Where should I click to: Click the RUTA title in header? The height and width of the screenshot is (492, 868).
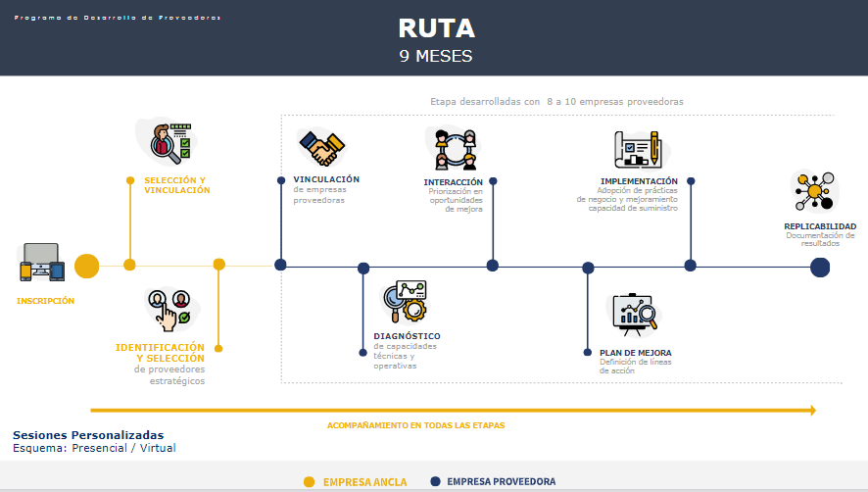click(436, 27)
